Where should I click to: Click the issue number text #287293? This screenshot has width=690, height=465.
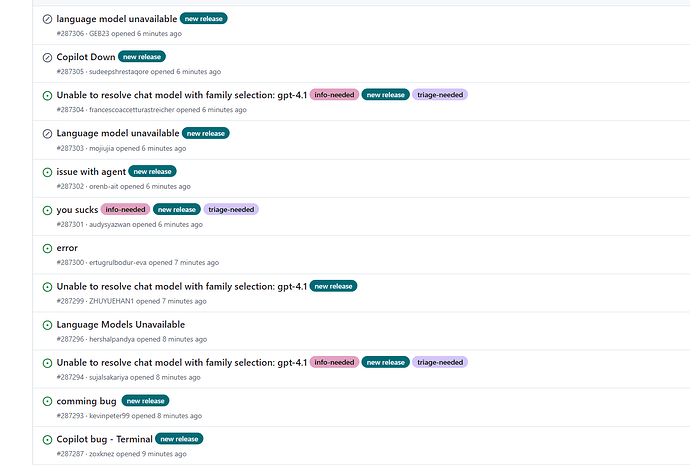[70, 416]
